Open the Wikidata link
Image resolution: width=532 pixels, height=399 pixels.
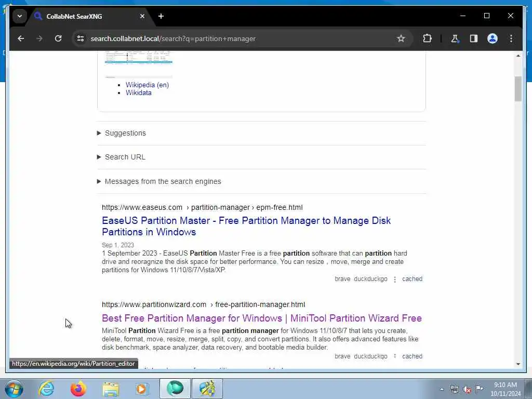tap(138, 92)
